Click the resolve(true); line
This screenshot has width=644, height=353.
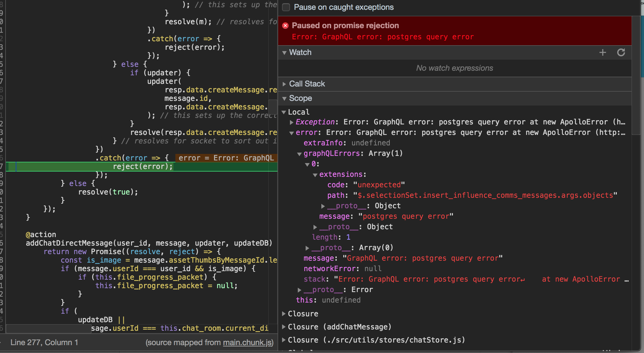pos(108,192)
